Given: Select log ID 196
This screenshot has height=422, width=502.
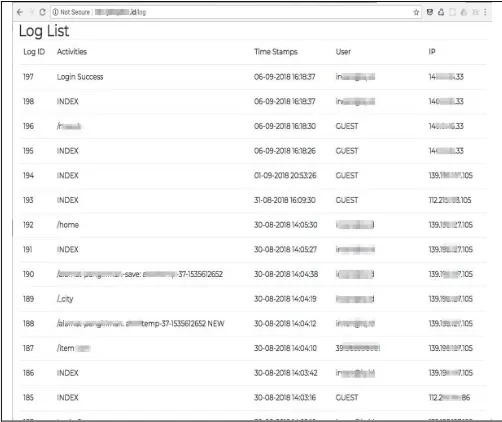Looking at the screenshot, I should (x=28, y=126).
